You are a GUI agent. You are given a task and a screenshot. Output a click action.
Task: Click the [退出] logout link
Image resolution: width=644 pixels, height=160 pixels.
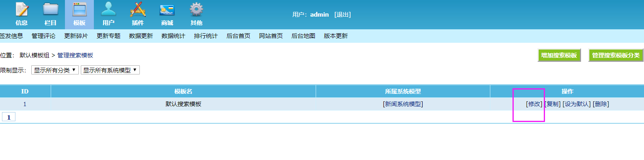tap(343, 15)
